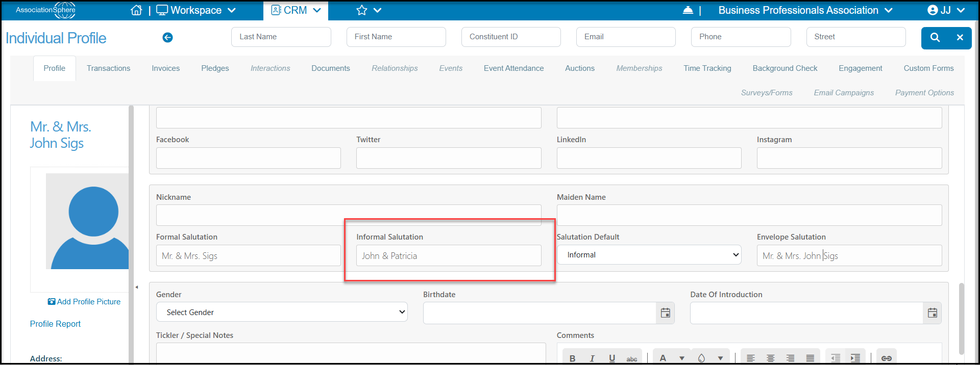Open the Invoices tab
Viewport: 980px width, 365px height.
166,68
